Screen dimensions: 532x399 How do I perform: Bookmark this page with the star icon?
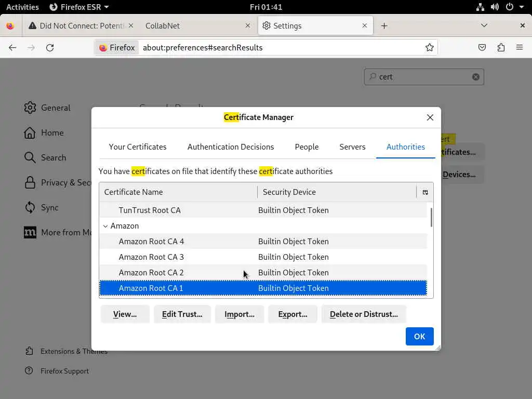click(x=429, y=47)
